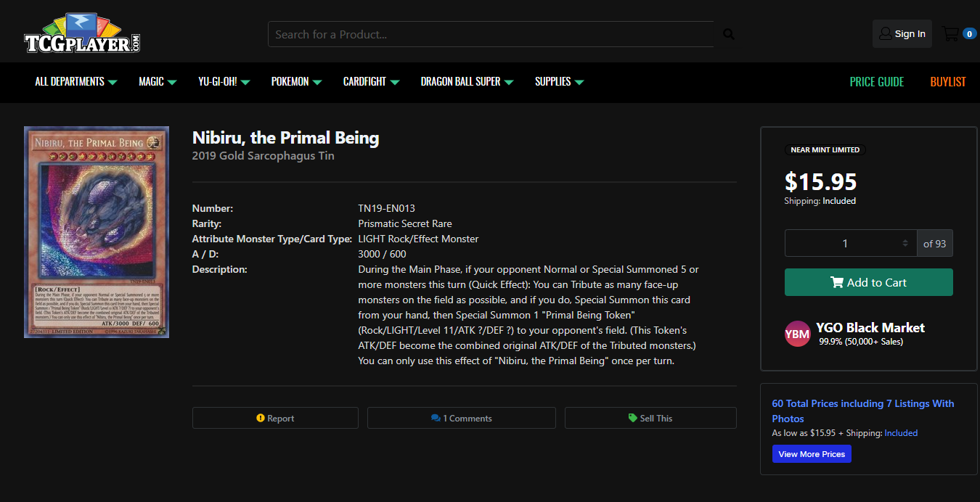Expand the Dragon Ball Super menu
The image size is (980, 502).
(467, 82)
